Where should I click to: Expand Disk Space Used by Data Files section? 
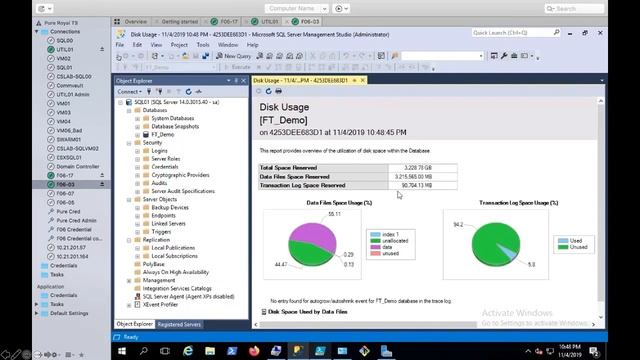pos(264,312)
